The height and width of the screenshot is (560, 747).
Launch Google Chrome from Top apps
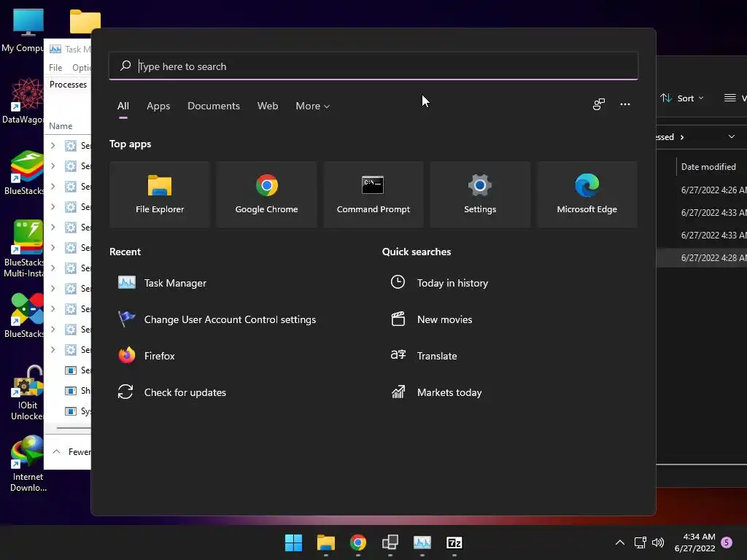(x=266, y=194)
